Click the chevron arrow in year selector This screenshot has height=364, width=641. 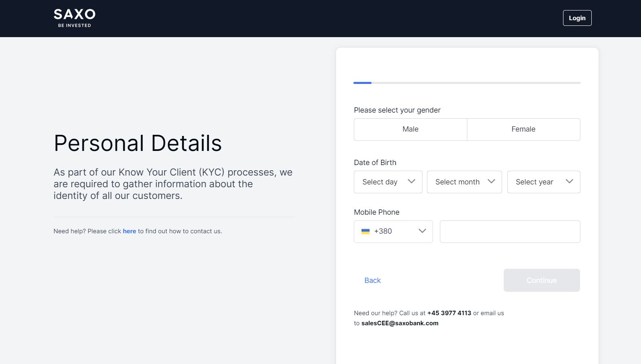click(x=570, y=182)
